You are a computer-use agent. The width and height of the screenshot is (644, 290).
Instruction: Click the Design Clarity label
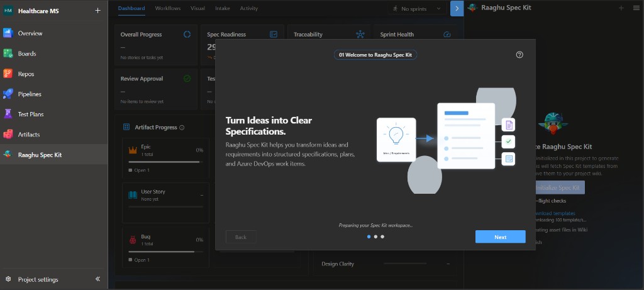pyautogui.click(x=338, y=264)
